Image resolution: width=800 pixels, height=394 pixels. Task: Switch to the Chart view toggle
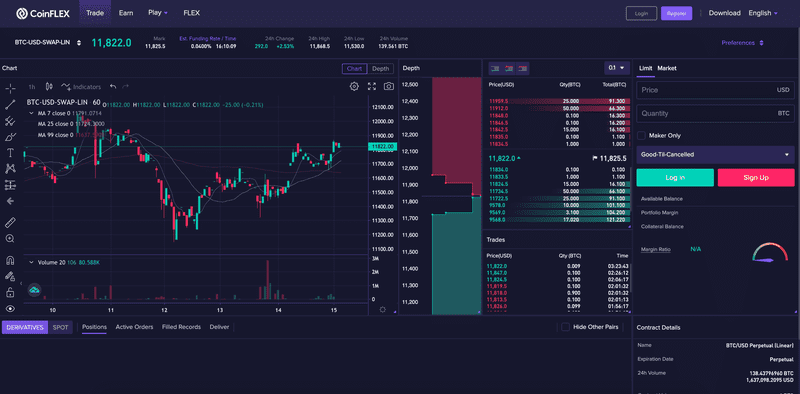354,69
